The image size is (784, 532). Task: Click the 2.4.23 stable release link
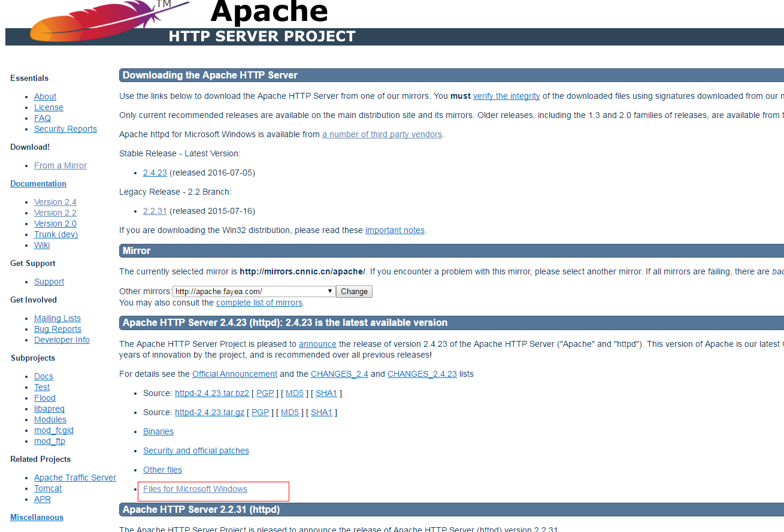[155, 173]
